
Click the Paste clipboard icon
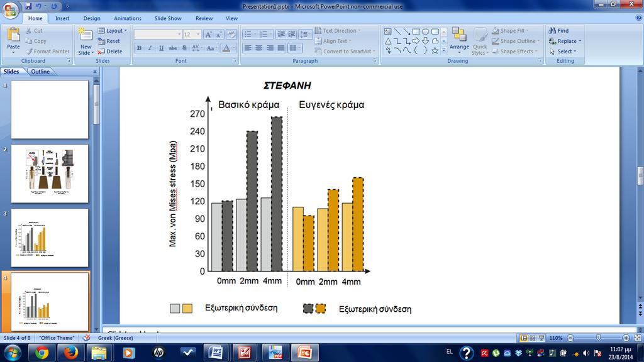(14, 35)
